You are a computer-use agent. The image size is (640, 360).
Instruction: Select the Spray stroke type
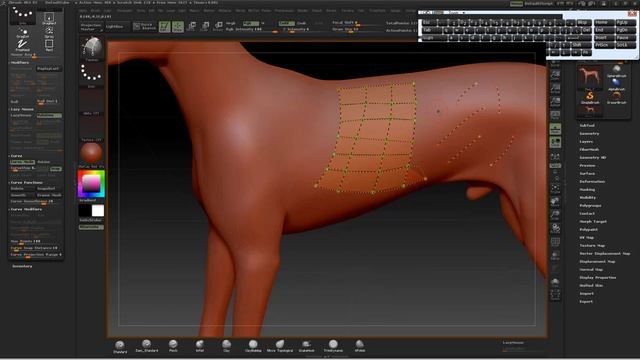(x=49, y=32)
